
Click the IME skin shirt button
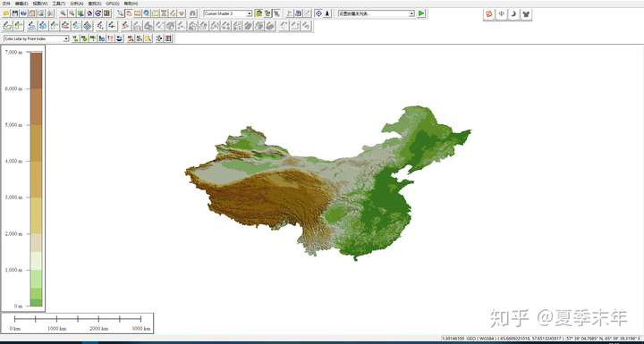526,14
